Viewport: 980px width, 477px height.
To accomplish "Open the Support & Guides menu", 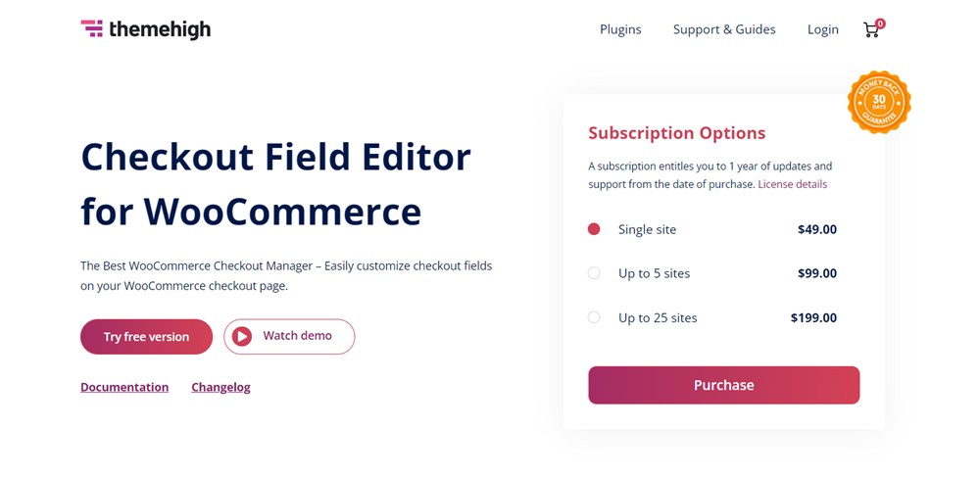I will (x=724, y=29).
